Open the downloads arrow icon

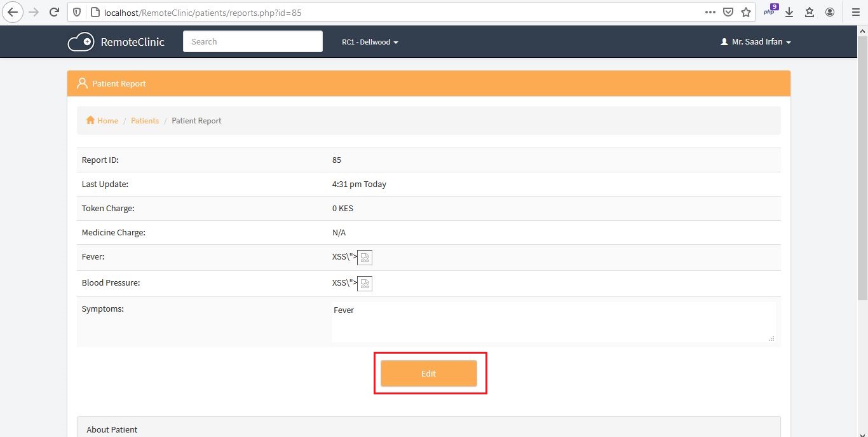click(x=789, y=12)
